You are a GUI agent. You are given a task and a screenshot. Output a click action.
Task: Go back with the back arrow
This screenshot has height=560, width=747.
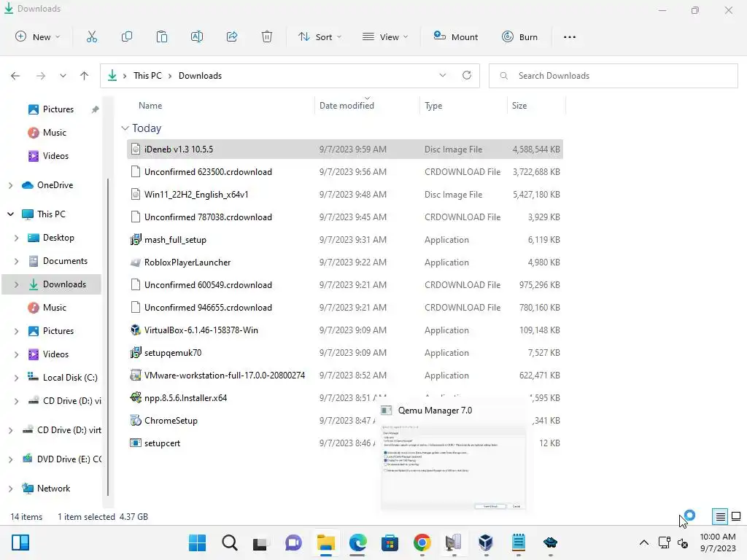(15, 76)
